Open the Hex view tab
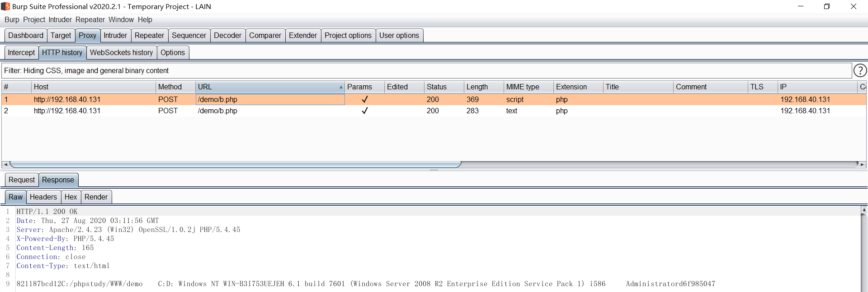The width and height of the screenshot is (868, 292). click(x=71, y=197)
